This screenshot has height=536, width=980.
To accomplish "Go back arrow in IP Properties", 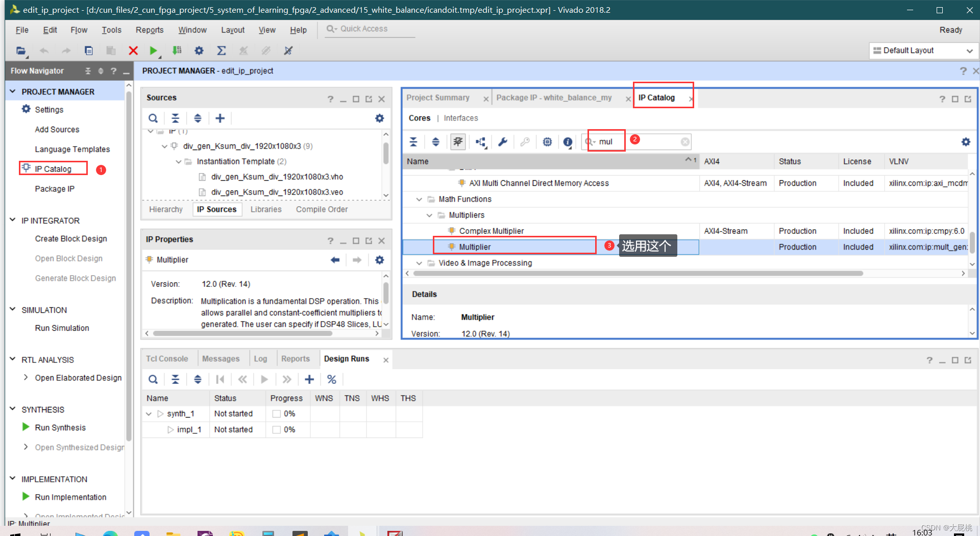I will [x=335, y=260].
